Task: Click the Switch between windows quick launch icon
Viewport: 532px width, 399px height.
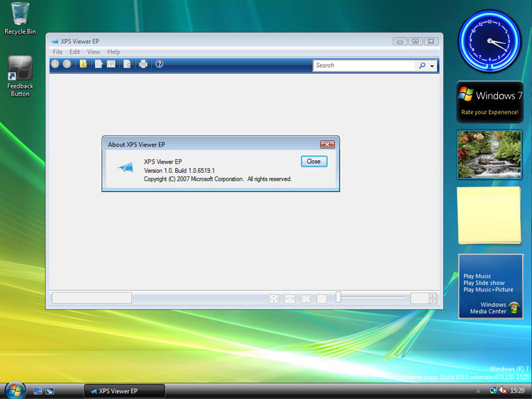Action: pyautogui.click(x=50, y=391)
